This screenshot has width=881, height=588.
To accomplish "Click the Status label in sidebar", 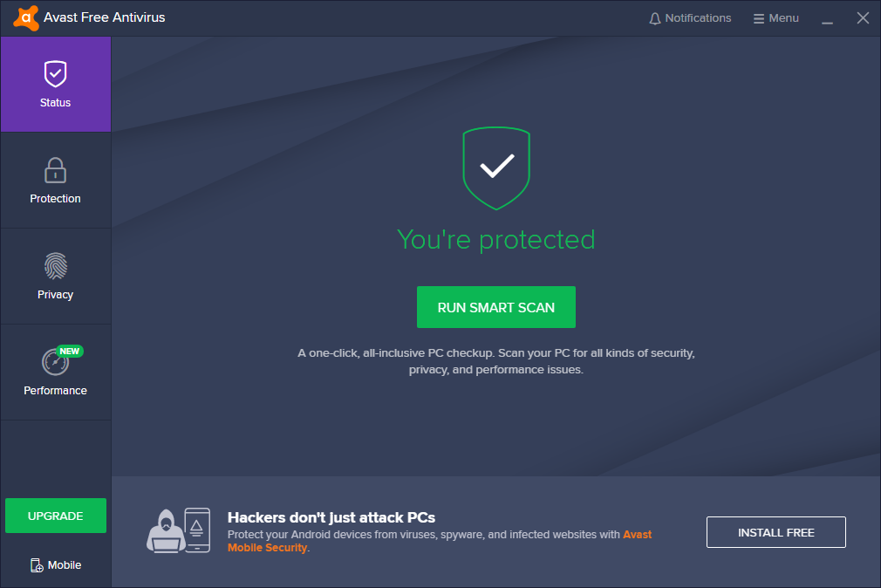I will (x=56, y=103).
